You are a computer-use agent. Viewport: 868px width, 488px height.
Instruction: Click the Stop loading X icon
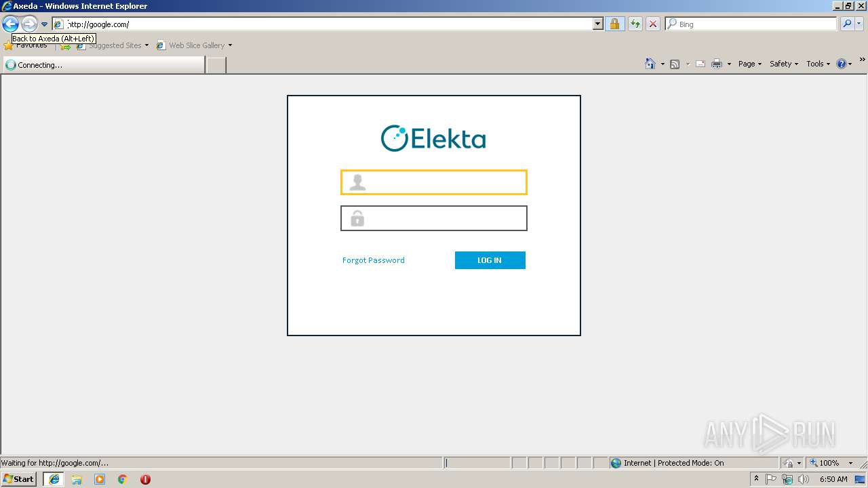[x=652, y=24]
